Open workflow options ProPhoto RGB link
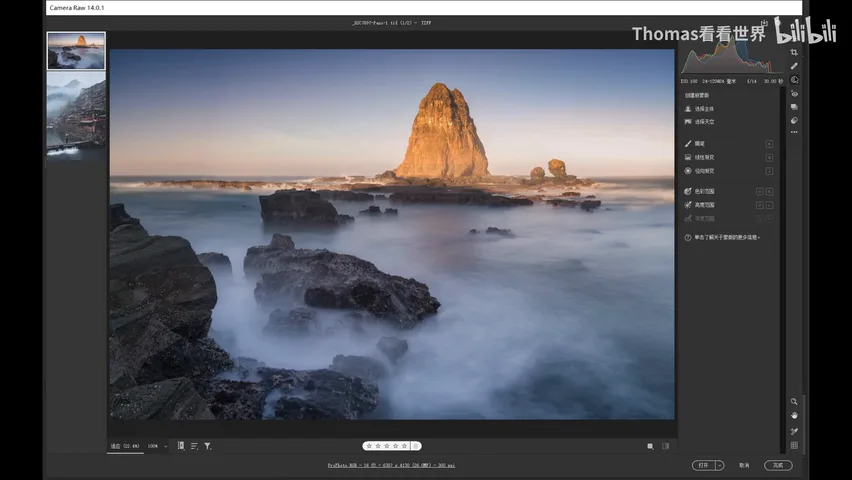The width and height of the screenshot is (852, 480). tap(391, 465)
